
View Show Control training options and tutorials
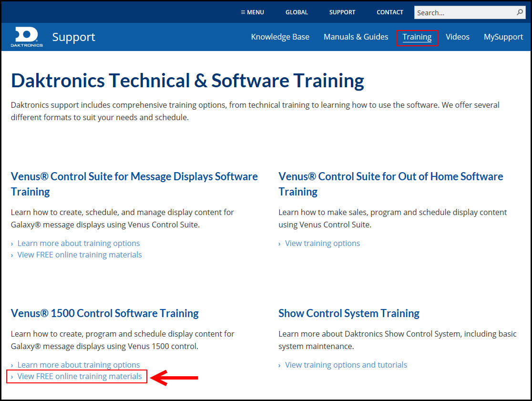(x=346, y=364)
